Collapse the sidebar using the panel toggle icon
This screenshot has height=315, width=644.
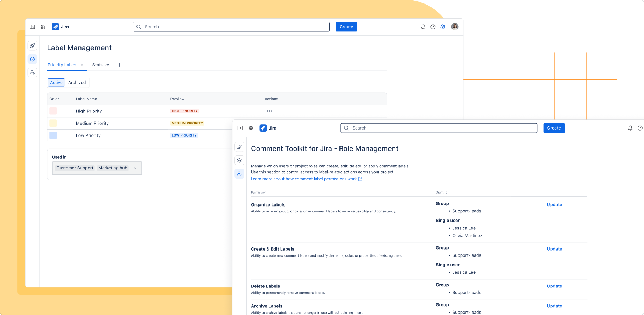33,27
